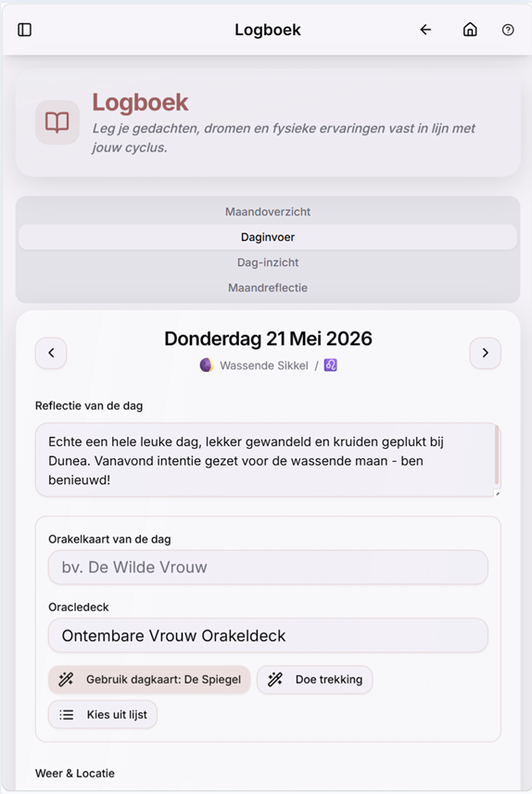Go back with the left arrow icon
This screenshot has height=794, width=532.
(x=425, y=30)
